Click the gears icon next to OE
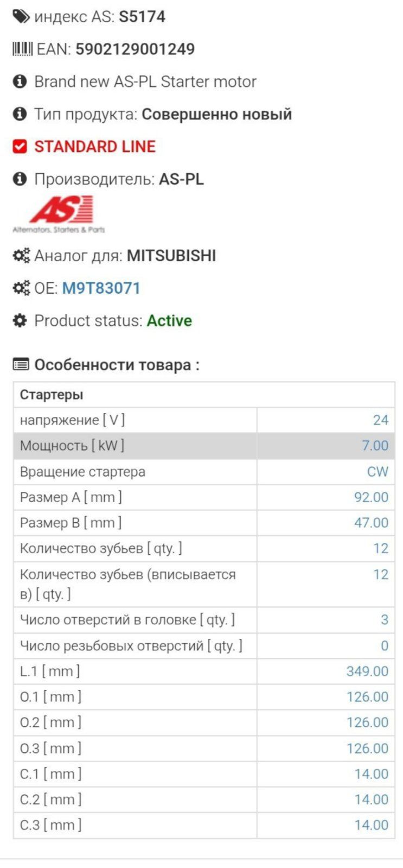403x868 pixels. click(21, 288)
